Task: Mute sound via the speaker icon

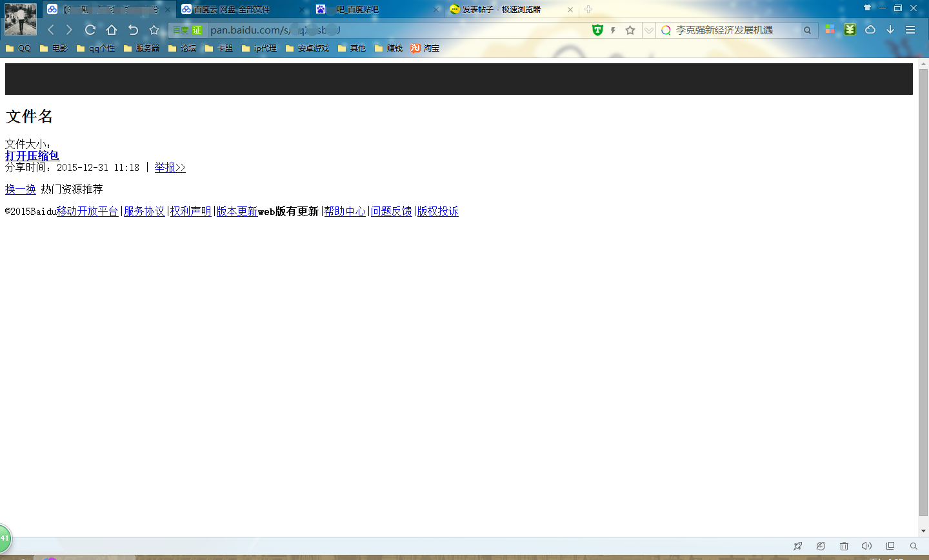Action: [866, 546]
